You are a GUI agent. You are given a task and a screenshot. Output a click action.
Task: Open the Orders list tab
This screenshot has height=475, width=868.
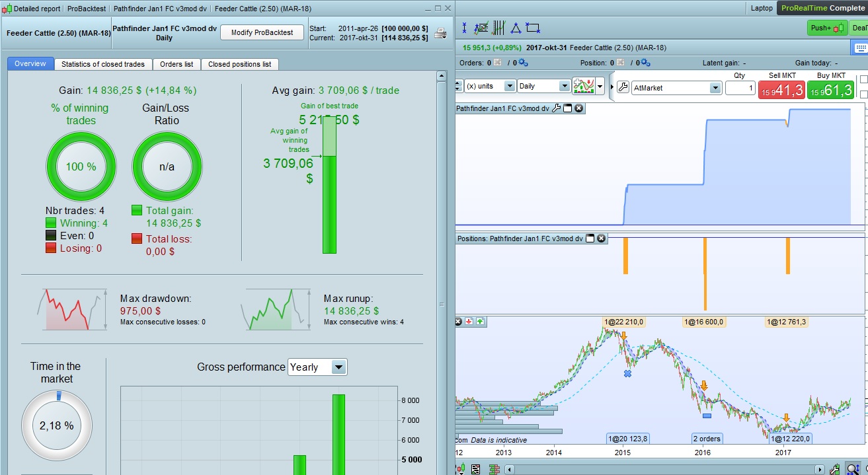(x=177, y=64)
